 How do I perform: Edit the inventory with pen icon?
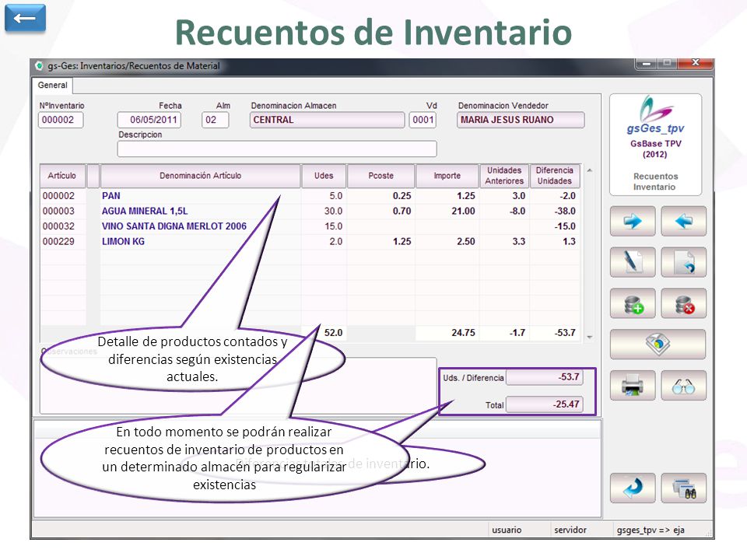click(x=632, y=262)
